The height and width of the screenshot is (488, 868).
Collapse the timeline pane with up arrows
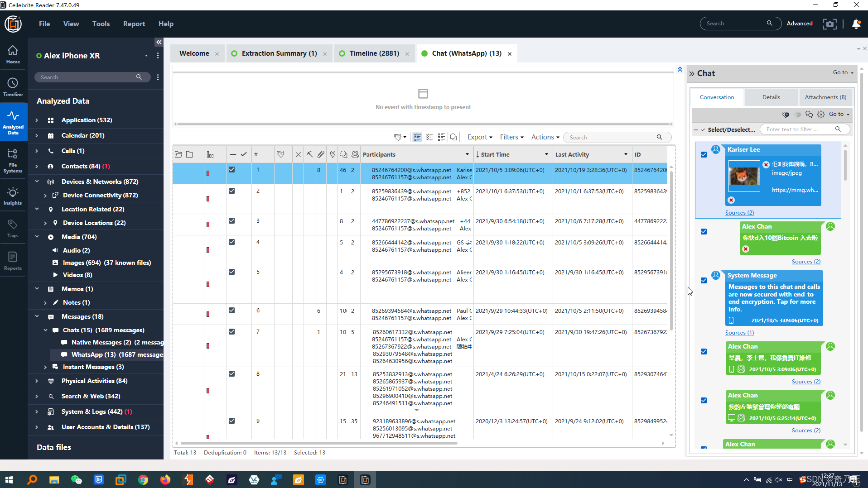click(680, 69)
